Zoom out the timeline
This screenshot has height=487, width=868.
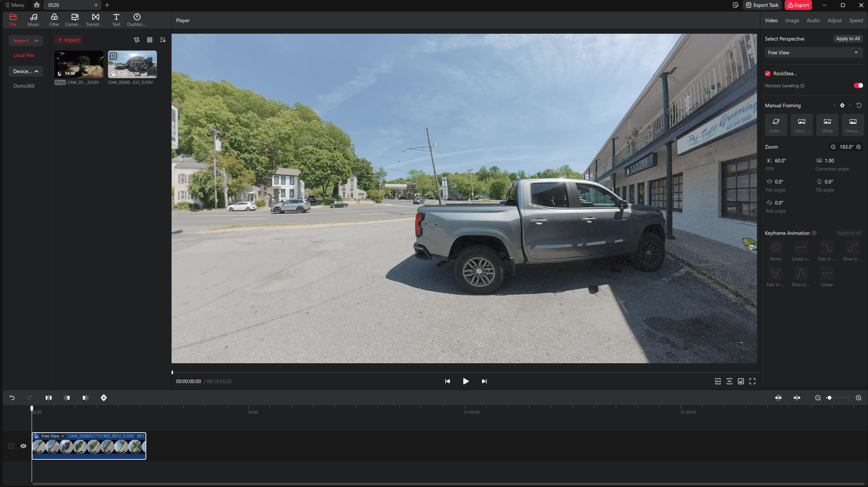click(818, 398)
